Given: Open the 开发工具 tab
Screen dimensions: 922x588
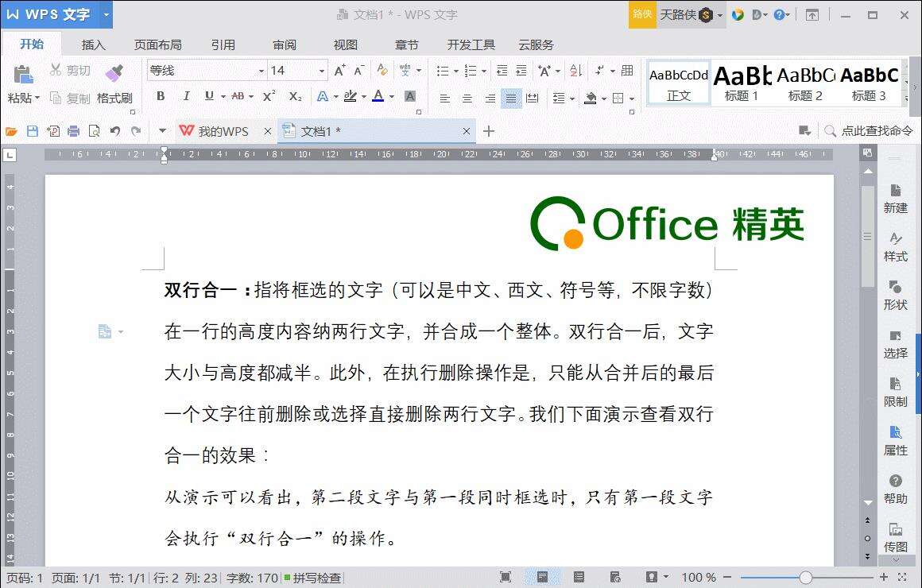Looking at the screenshot, I should [x=471, y=44].
